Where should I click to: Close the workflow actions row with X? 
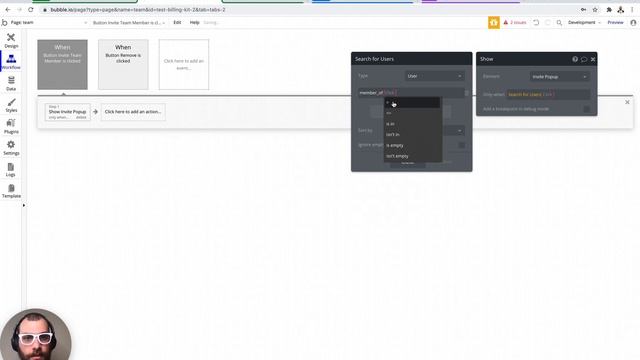point(627,102)
